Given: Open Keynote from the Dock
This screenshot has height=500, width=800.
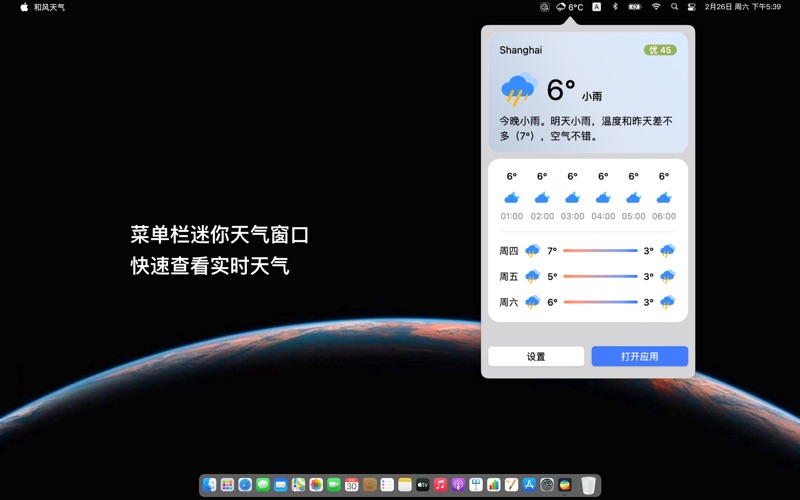Looking at the screenshot, I should click(x=476, y=485).
